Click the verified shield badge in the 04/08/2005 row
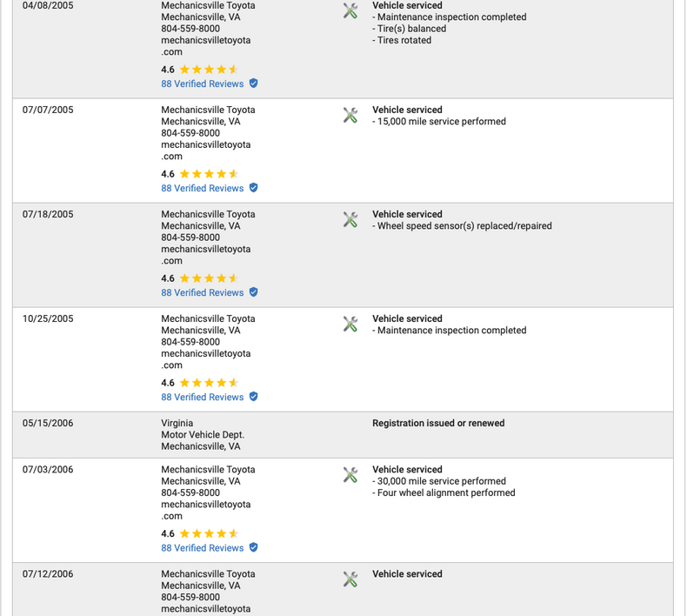This screenshot has width=687, height=616. pos(254,84)
